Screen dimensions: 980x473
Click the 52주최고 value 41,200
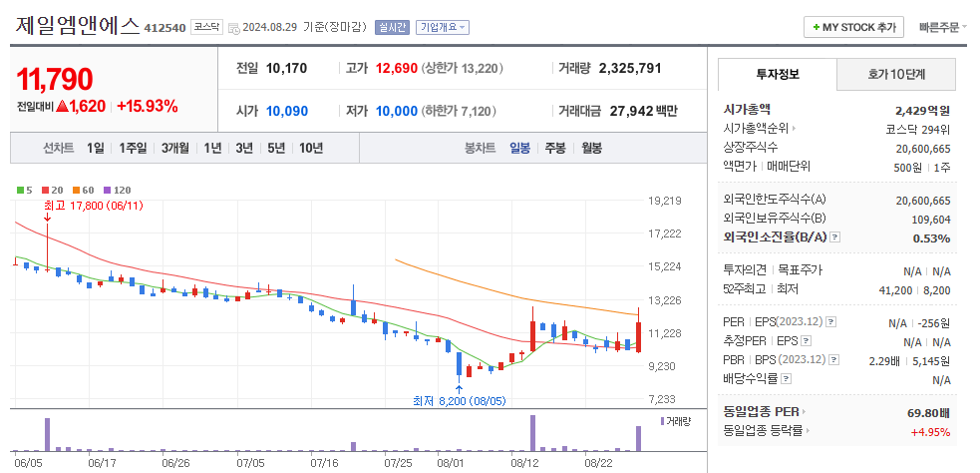896,289
